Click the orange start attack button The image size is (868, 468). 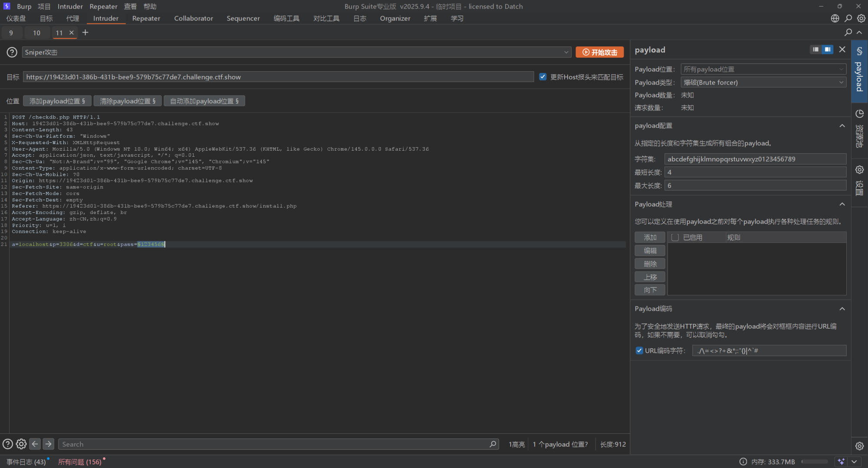tap(599, 52)
